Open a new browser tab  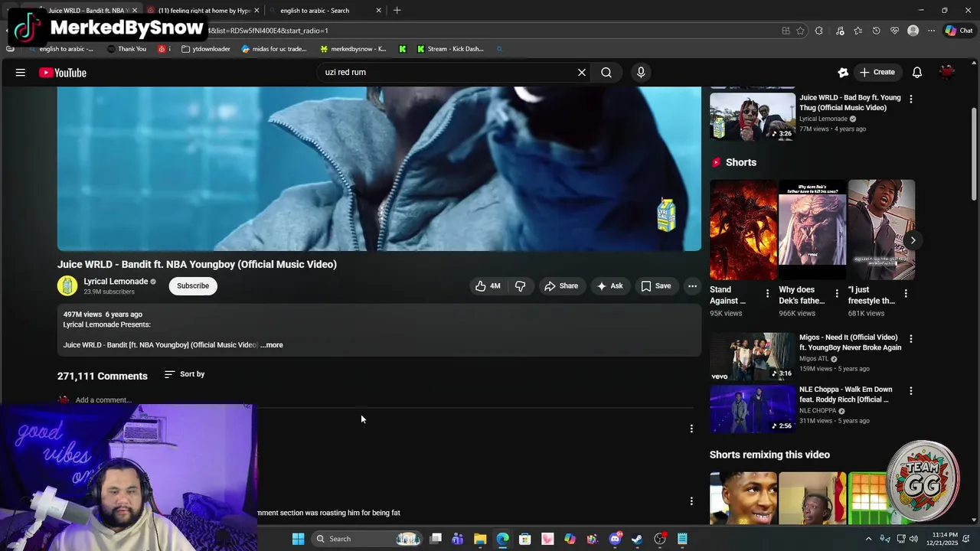[x=397, y=11]
